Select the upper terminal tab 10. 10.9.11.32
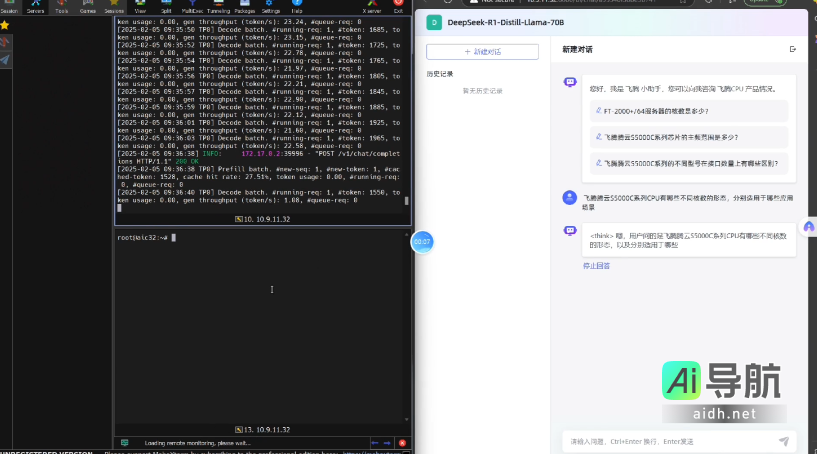Image resolution: width=817 pixels, height=454 pixels. click(x=262, y=219)
